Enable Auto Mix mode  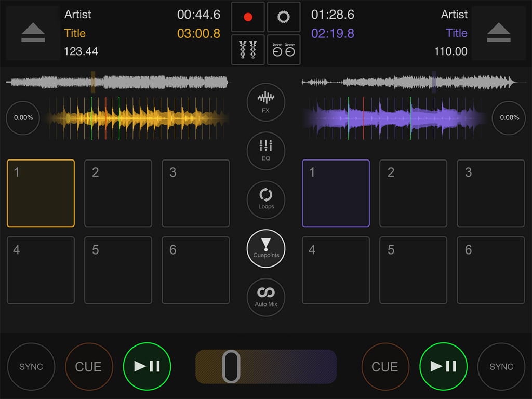point(265,297)
